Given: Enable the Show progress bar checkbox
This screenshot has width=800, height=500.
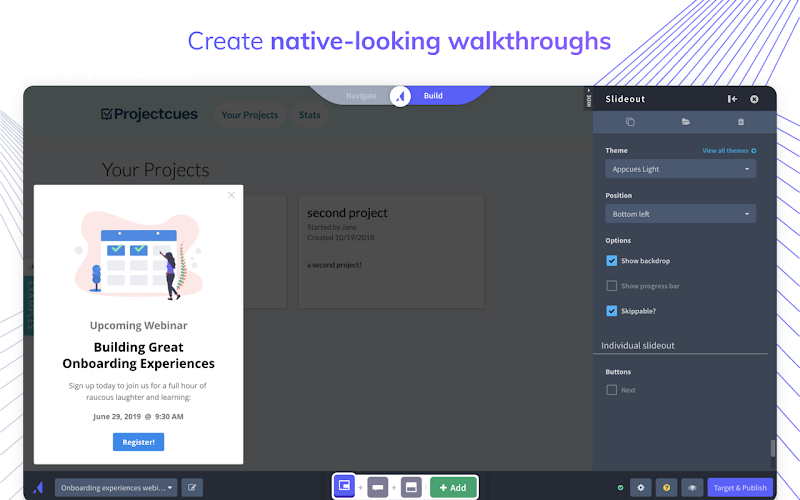Looking at the screenshot, I should point(611,286).
